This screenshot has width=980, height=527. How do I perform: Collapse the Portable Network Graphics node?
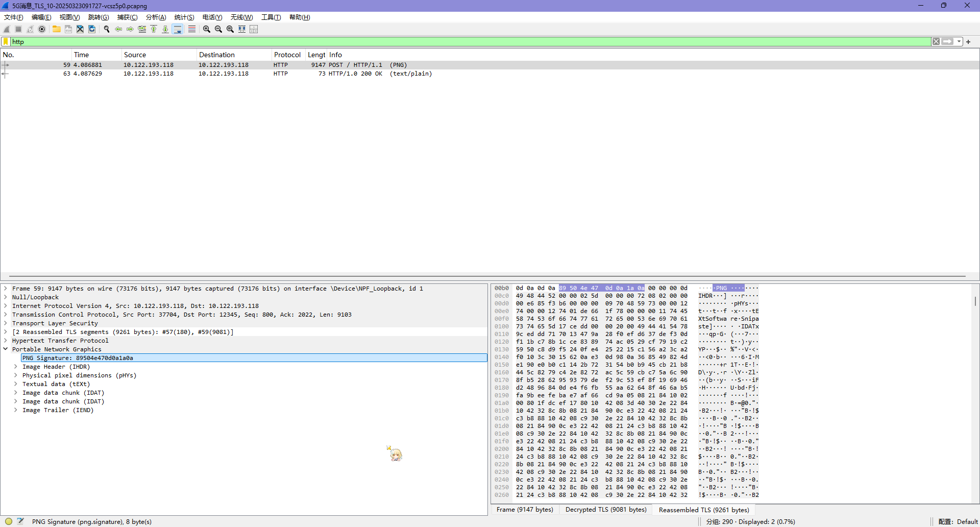[x=6, y=349]
